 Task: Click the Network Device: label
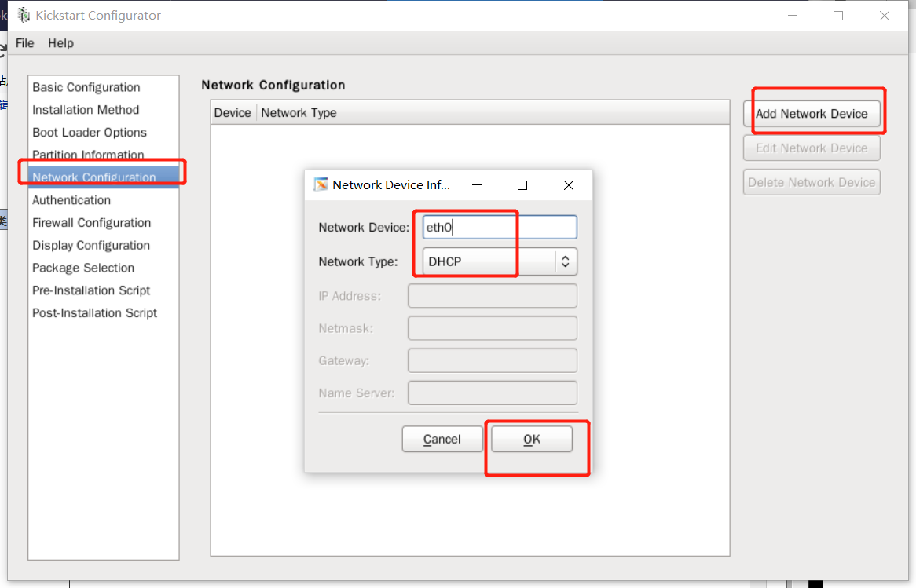point(364,227)
